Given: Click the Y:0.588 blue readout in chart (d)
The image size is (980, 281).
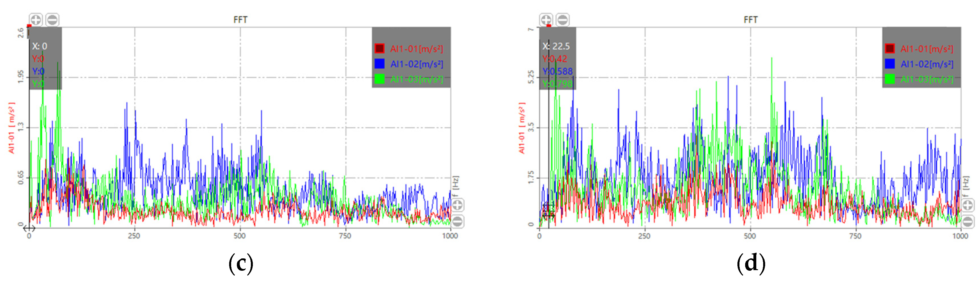Looking at the screenshot, I should click(557, 71).
